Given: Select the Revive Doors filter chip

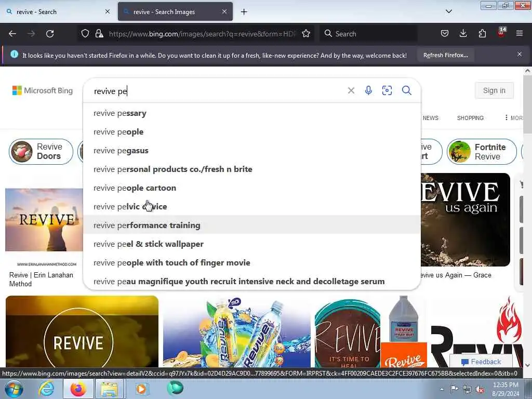Looking at the screenshot, I should pyautogui.click(x=41, y=151).
